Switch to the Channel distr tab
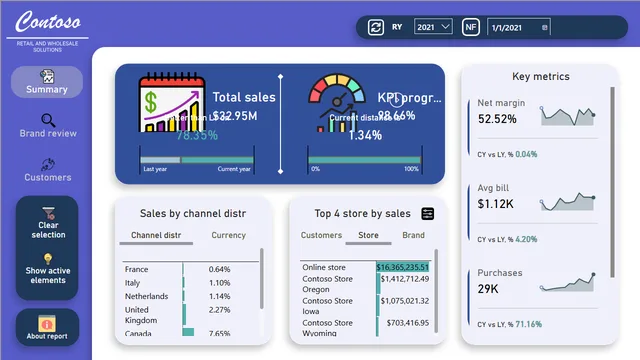This screenshot has width=640, height=360. click(x=156, y=235)
